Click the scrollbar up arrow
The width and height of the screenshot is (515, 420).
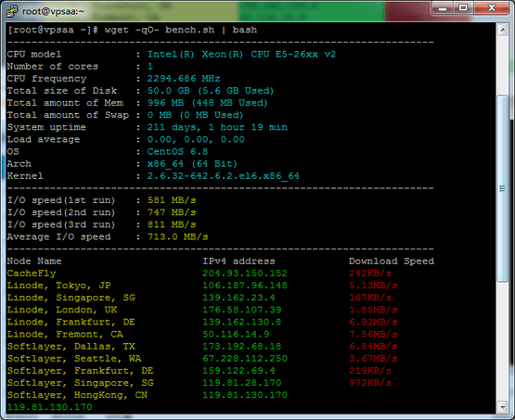[x=503, y=31]
